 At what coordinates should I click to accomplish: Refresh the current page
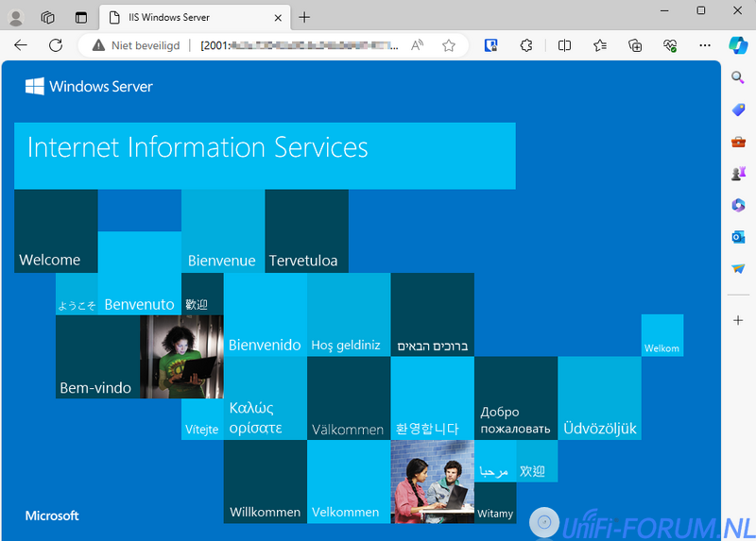point(56,45)
